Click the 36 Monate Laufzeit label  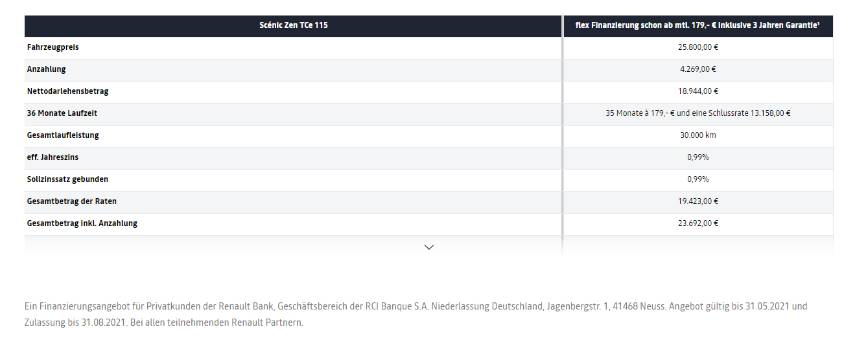pyautogui.click(x=62, y=113)
